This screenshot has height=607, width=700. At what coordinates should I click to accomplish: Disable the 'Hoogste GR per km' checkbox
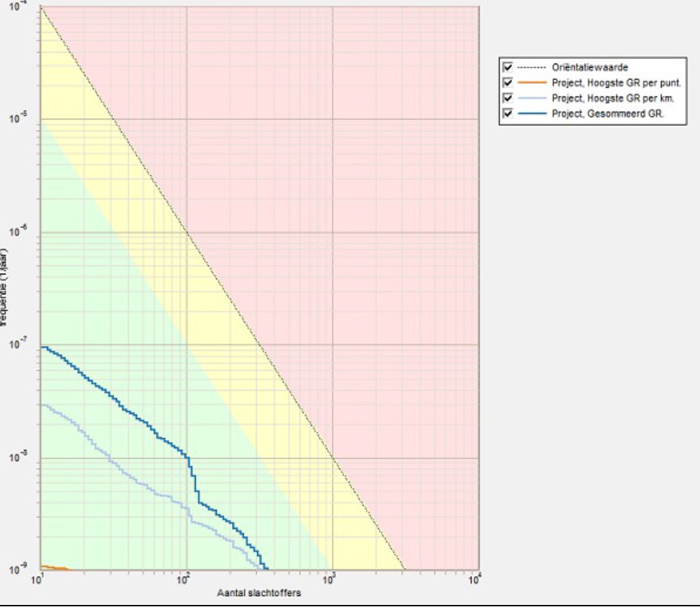click(508, 98)
